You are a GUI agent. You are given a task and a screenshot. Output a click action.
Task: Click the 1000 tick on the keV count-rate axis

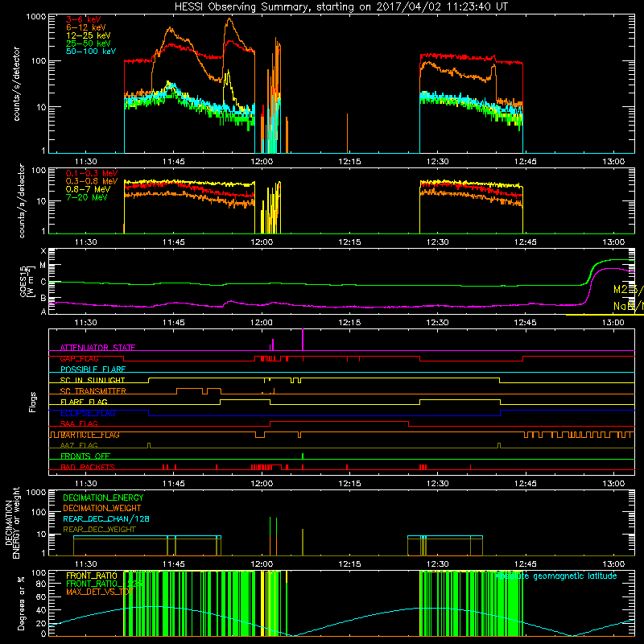[x=35, y=17]
